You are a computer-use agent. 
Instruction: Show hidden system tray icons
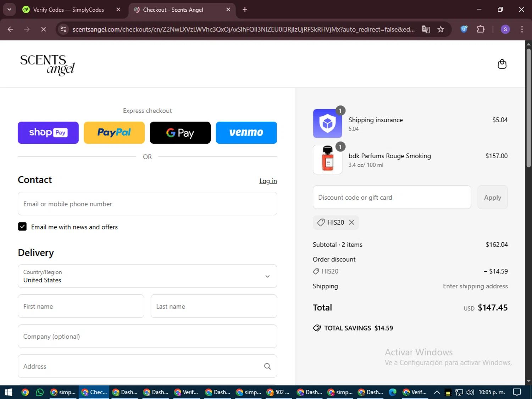(x=437, y=392)
